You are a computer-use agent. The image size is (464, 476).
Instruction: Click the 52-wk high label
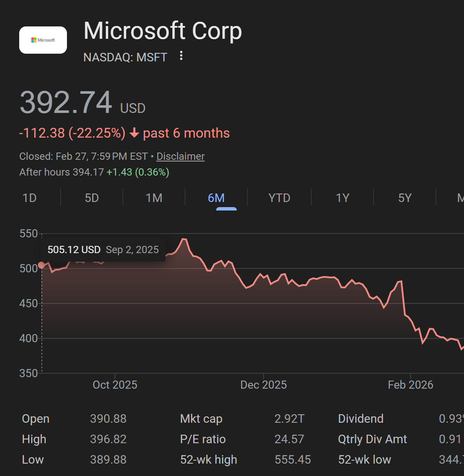pyautogui.click(x=209, y=460)
